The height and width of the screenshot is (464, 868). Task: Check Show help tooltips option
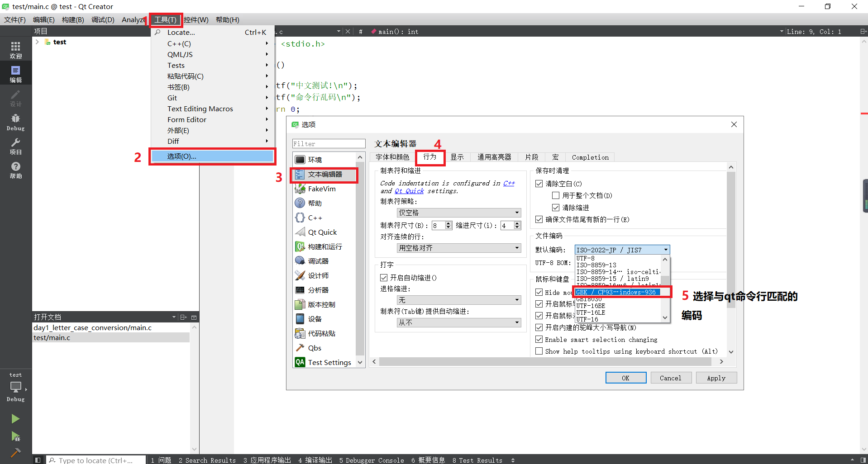(x=539, y=351)
